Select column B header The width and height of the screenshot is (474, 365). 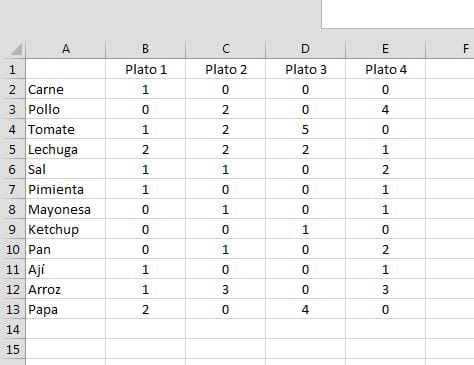(x=145, y=49)
